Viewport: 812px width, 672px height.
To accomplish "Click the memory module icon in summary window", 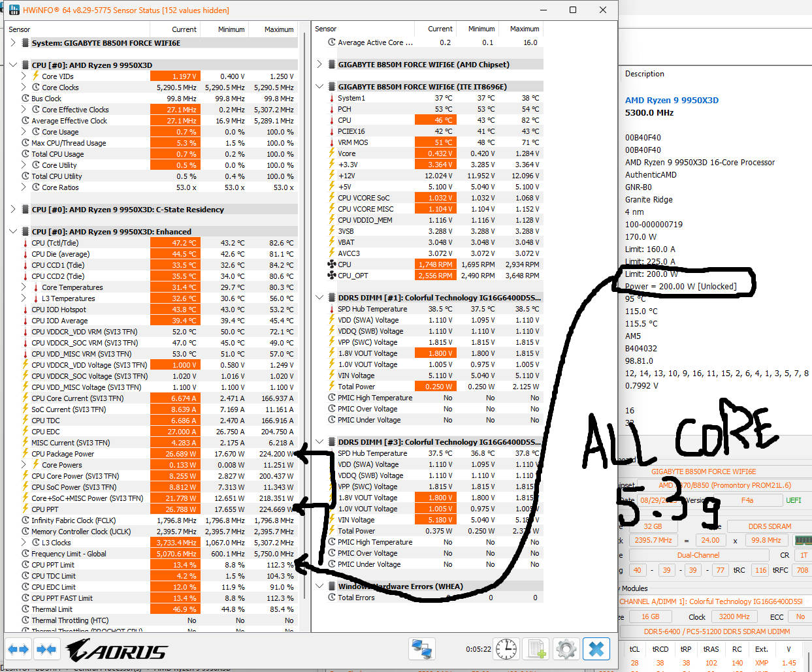I will pos(803,541).
